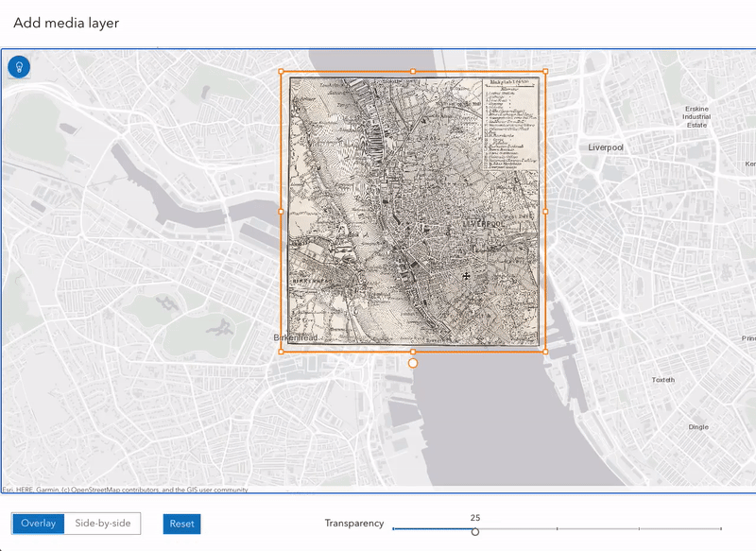Click the top-middle resize handle of the image
Image resolution: width=756 pixels, height=551 pixels.
tap(413, 71)
